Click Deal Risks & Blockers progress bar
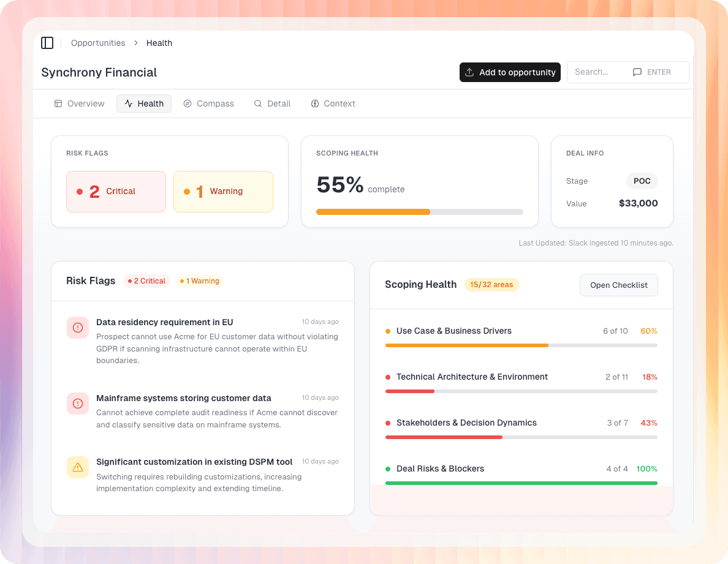Image resolution: width=728 pixels, height=564 pixels. pos(521,483)
